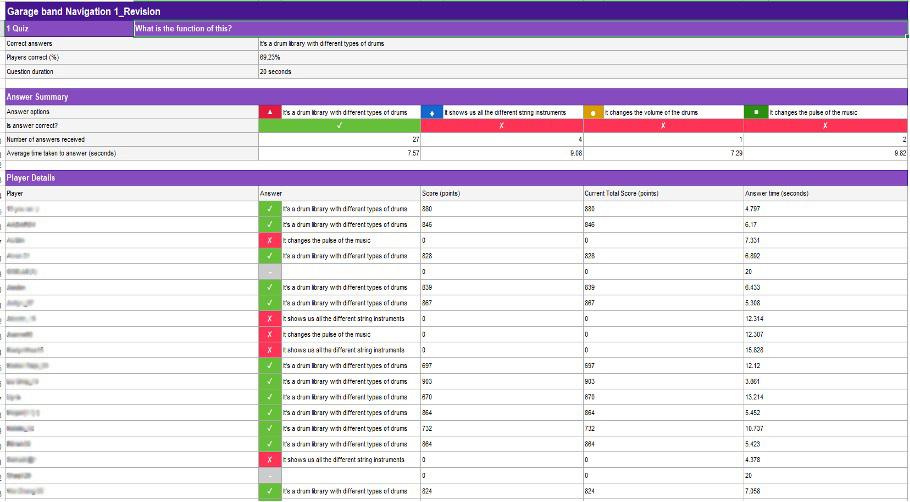This screenshot has width=910, height=502.
Task: Select the average time value 7.57
Action: tap(340, 154)
